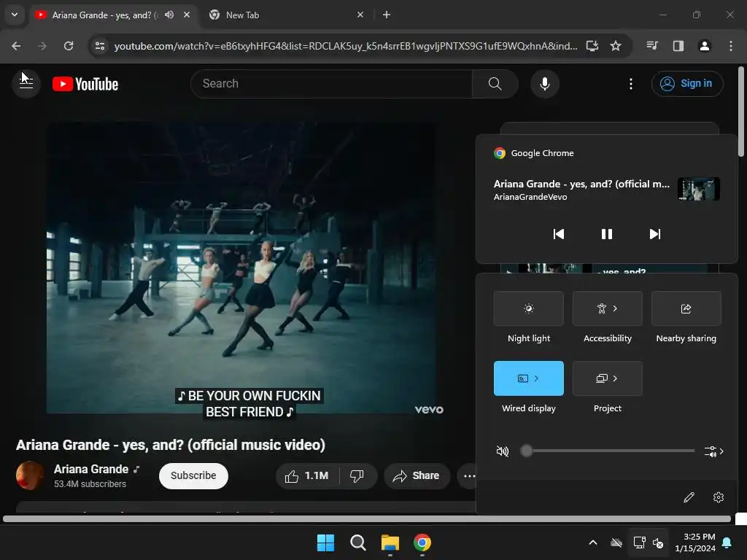747x560 pixels.
Task: Skip to next track in media panel
Action: [x=654, y=234]
